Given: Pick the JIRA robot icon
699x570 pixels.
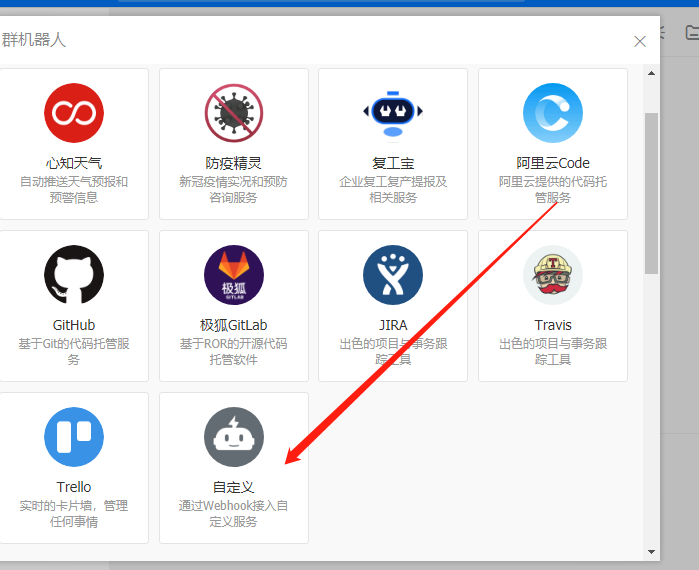Looking at the screenshot, I should 393,275.
